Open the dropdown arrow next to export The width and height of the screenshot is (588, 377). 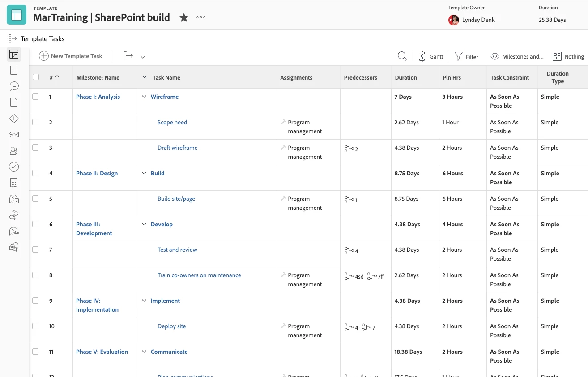tap(143, 57)
